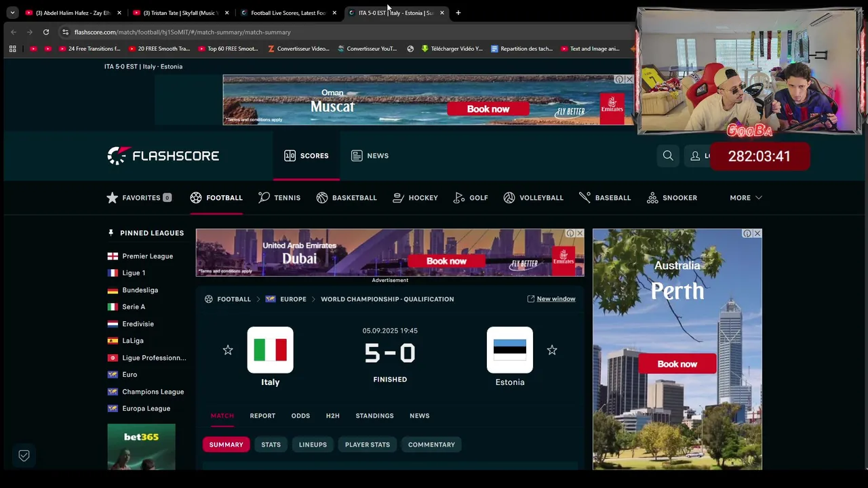Open the bet365 advertisement
The image size is (868, 488).
pos(141,447)
